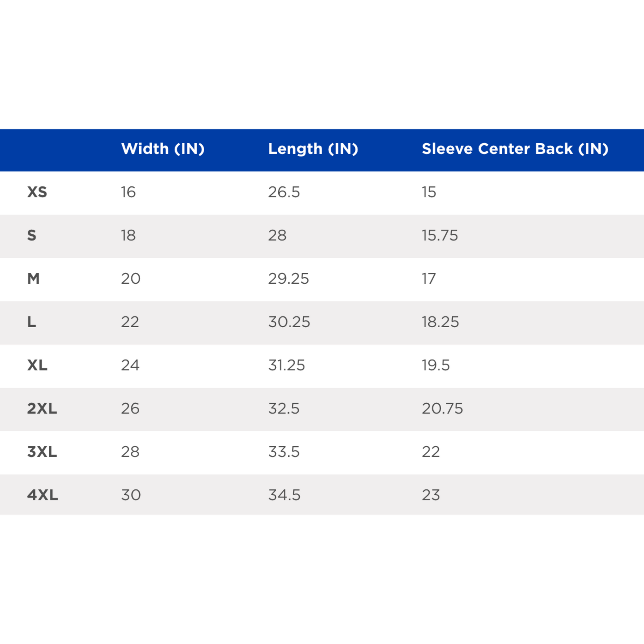Click the 20.75 sleeve value for 2XL
The image size is (644, 644).
442,408
